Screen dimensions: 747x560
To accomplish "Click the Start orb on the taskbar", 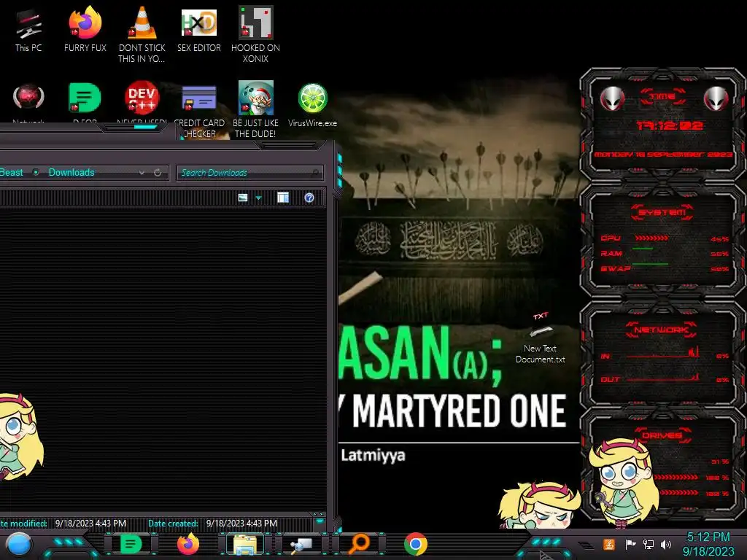I will point(19,545).
